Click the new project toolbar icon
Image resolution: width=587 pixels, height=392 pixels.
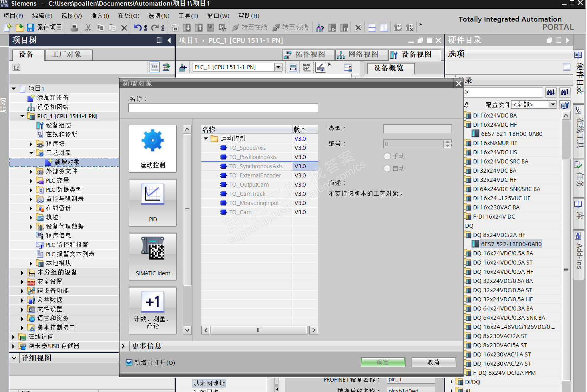(x=8, y=28)
